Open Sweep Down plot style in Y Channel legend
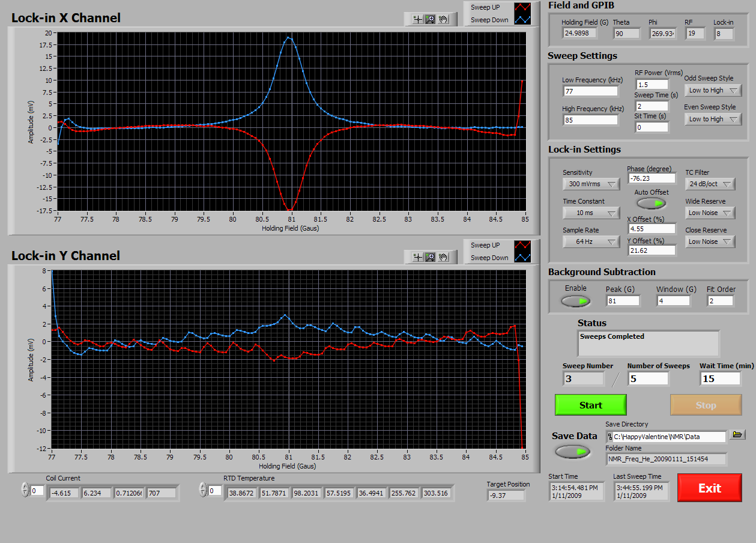Viewport: 756px width, 543px height. point(522,258)
